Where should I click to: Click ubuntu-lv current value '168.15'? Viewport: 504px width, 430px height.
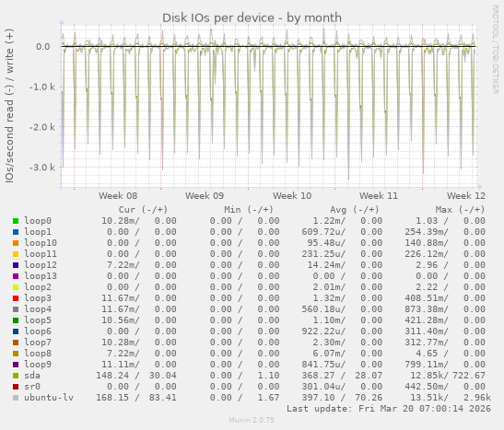112,398
